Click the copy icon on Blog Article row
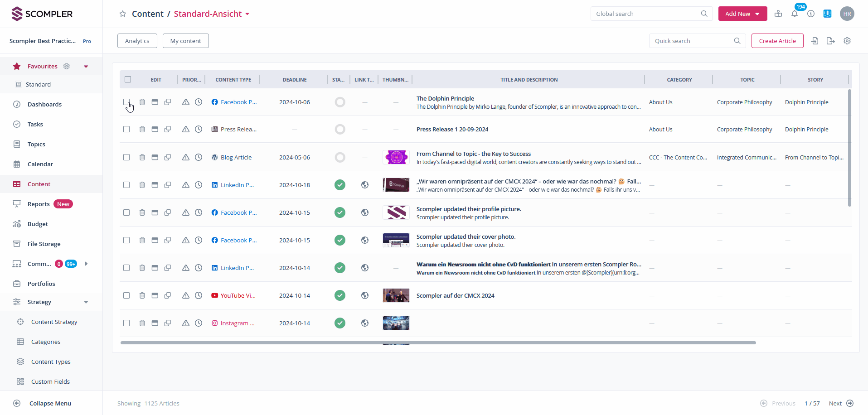868x415 pixels. coord(168,157)
